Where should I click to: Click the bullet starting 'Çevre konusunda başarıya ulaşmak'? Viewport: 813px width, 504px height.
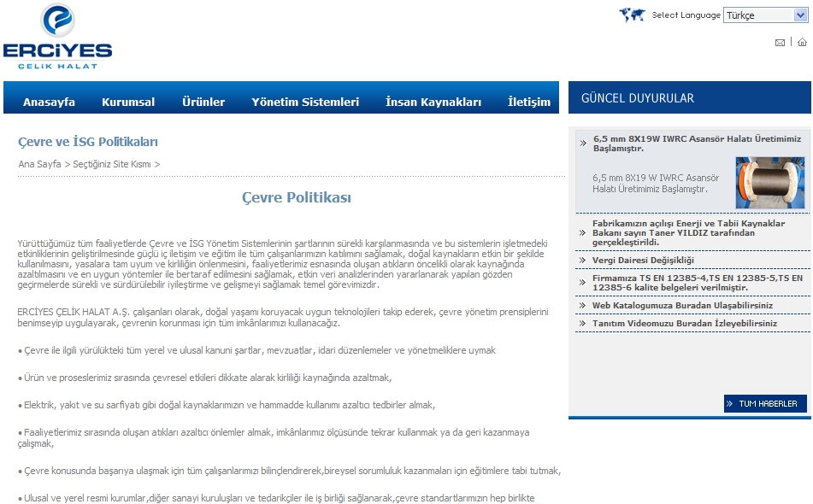coord(289,471)
